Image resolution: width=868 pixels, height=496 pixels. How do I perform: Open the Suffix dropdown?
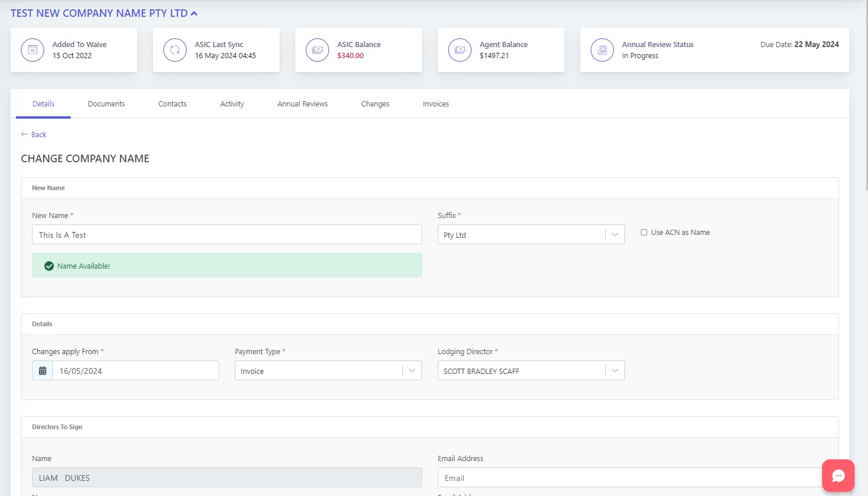coord(531,234)
